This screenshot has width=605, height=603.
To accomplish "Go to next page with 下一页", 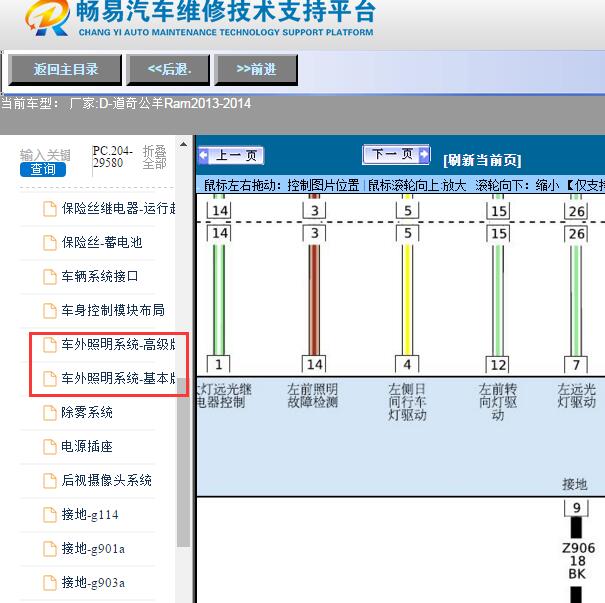I will pos(396,155).
